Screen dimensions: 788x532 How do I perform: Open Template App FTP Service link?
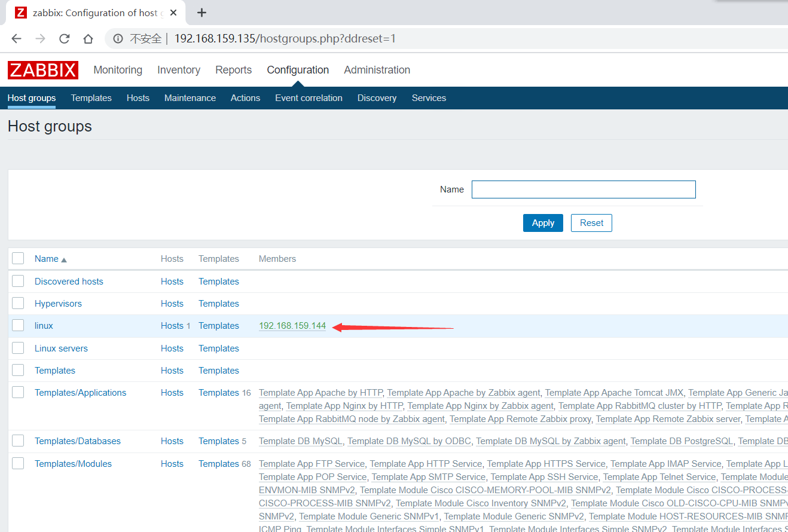tap(311, 464)
